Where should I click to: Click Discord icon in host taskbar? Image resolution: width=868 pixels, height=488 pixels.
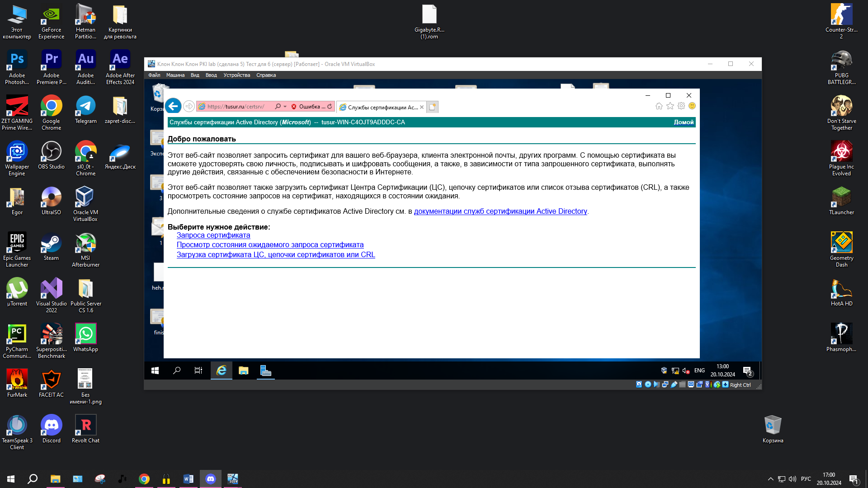click(x=211, y=479)
